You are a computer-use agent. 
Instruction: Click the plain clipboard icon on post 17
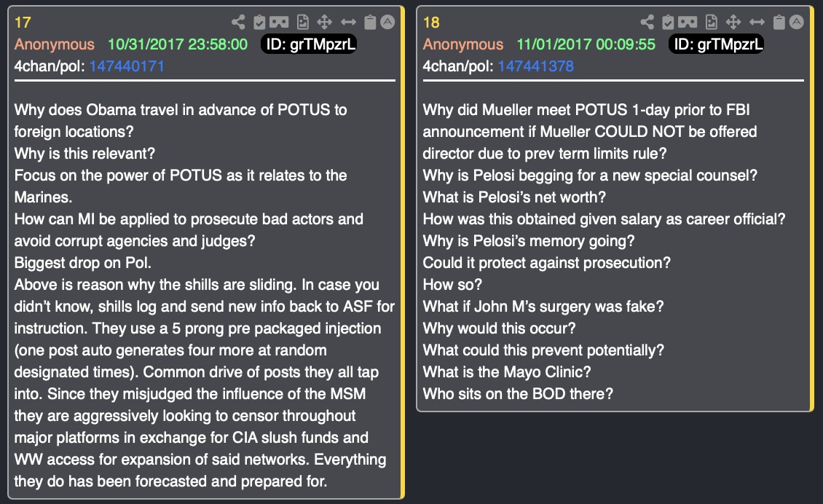click(x=370, y=22)
